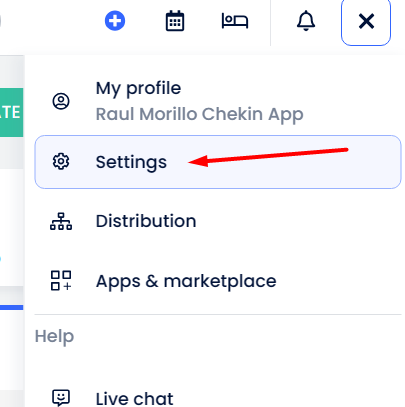405x407 pixels.
Task: Show notifications via the bell icon
Action: [x=306, y=21]
